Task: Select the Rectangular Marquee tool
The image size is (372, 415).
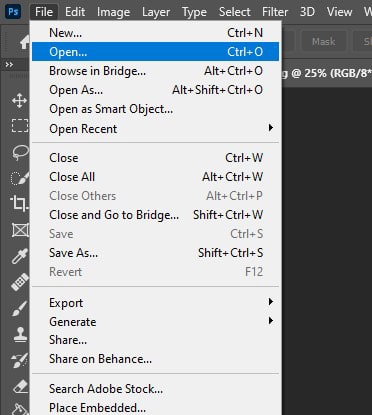Action: [20, 126]
